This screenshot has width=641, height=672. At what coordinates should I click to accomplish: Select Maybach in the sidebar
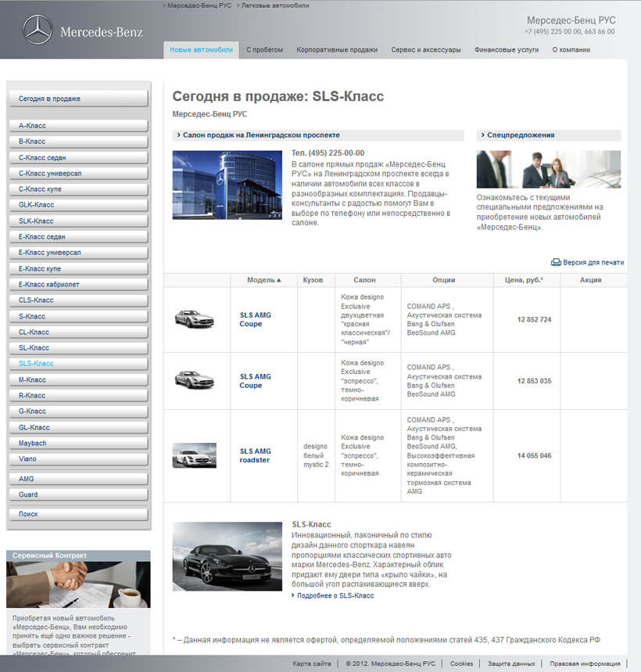(78, 443)
